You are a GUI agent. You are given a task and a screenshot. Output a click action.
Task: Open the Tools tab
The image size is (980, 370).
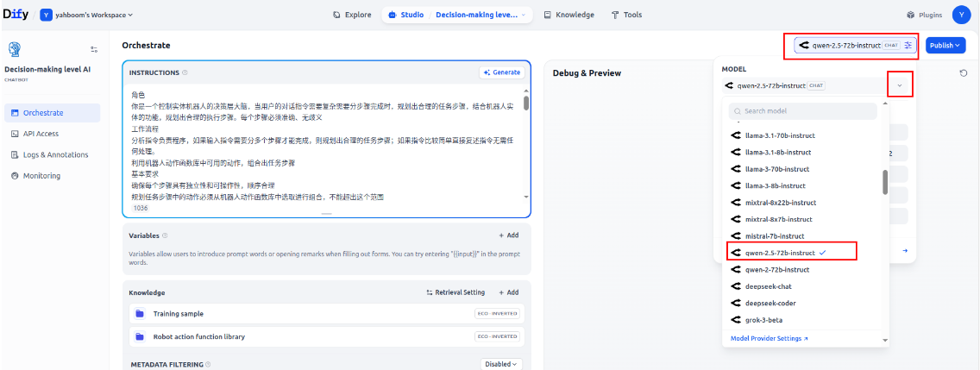626,15
